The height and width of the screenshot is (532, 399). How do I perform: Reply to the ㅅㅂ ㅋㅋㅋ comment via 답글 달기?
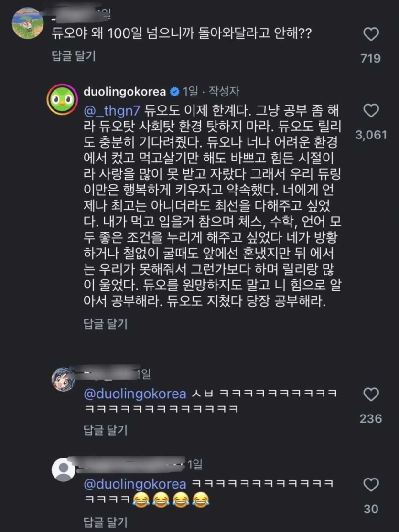(106, 429)
